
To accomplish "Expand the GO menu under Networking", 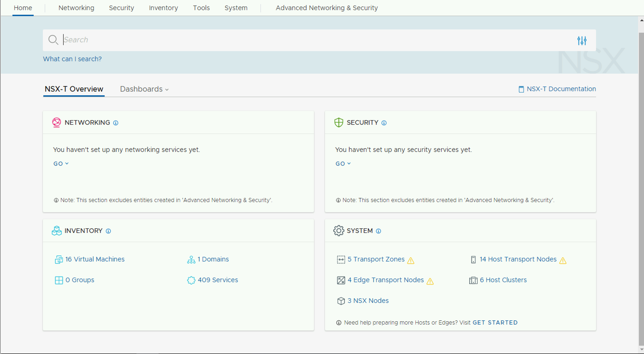I will 61,163.
